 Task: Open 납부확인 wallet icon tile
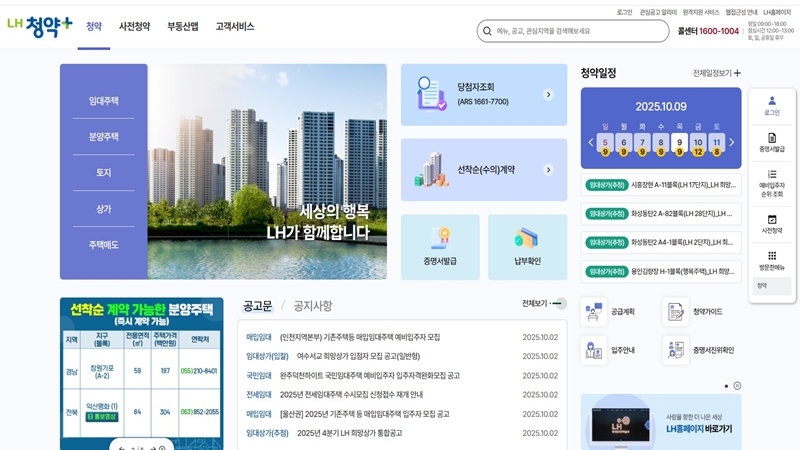click(x=527, y=247)
